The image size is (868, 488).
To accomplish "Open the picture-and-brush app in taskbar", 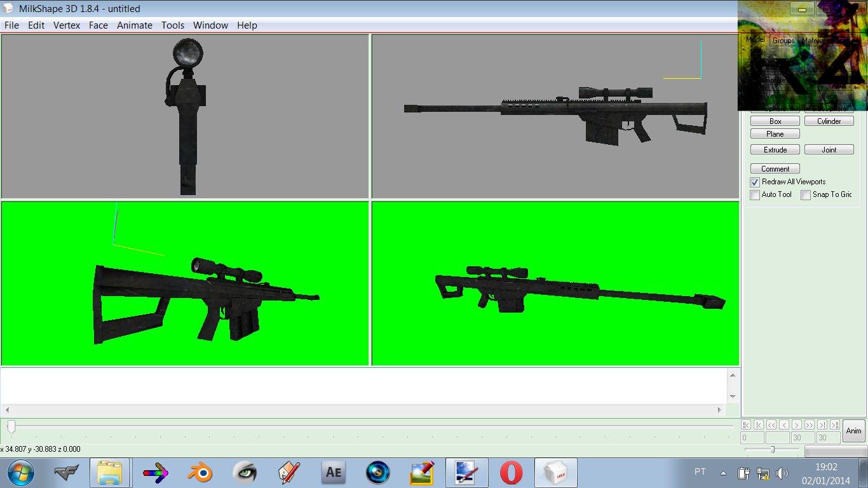I will [466, 473].
